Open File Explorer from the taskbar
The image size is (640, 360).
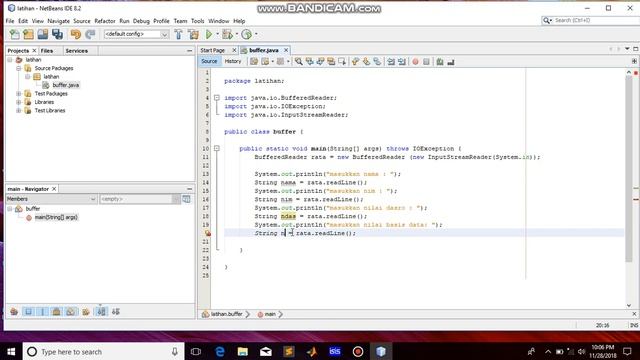[242, 351]
